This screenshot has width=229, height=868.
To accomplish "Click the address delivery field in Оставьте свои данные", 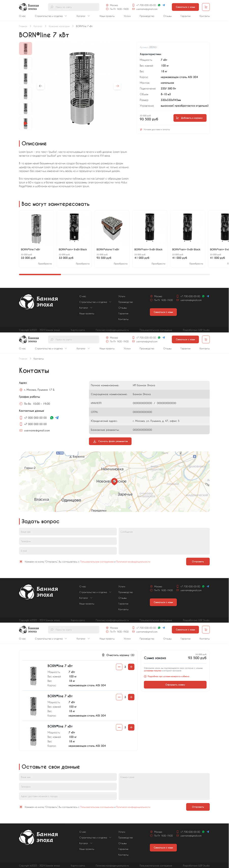I will pyautogui.click(x=68, y=796).
